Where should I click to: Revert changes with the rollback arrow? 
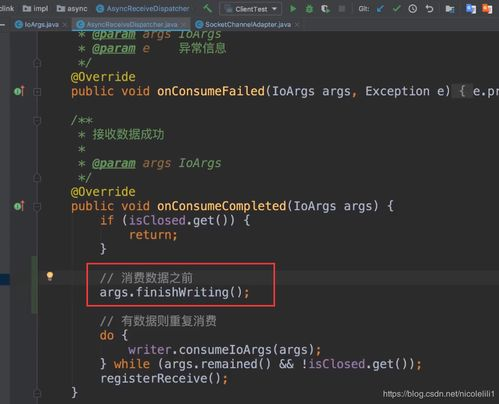coord(429,9)
